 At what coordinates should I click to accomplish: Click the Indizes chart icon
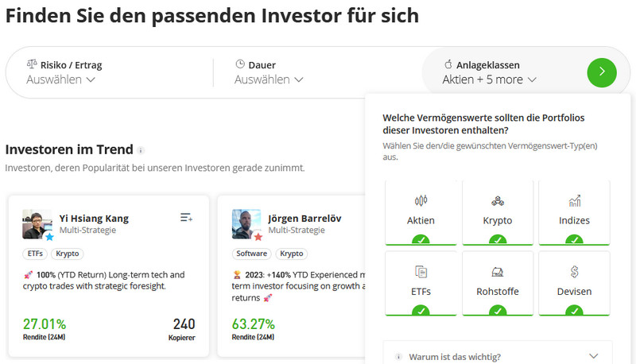coord(574,201)
